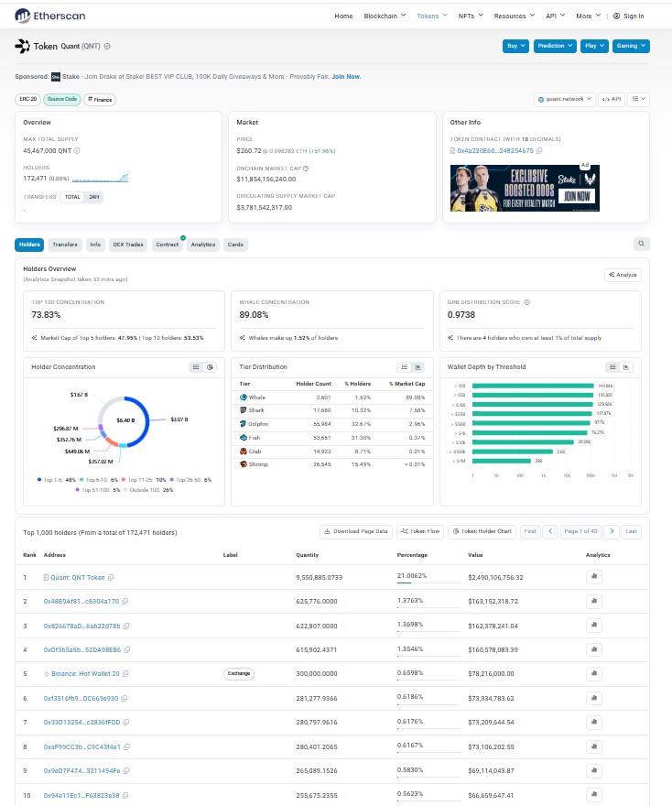
Task: Copy the token contract address icon
Action: [x=539, y=150]
